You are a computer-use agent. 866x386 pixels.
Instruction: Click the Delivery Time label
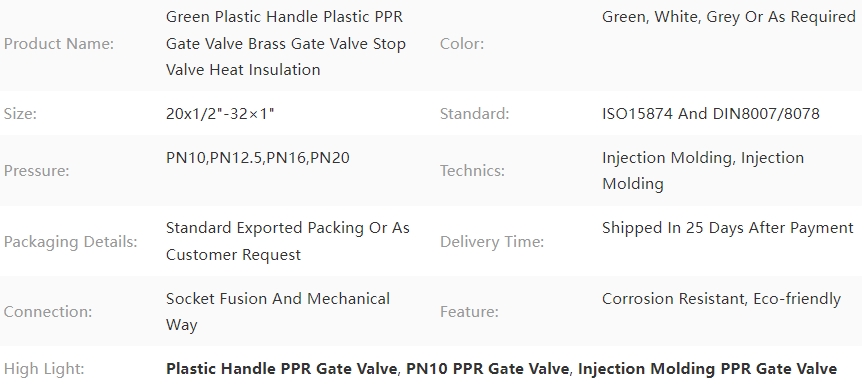[492, 241]
